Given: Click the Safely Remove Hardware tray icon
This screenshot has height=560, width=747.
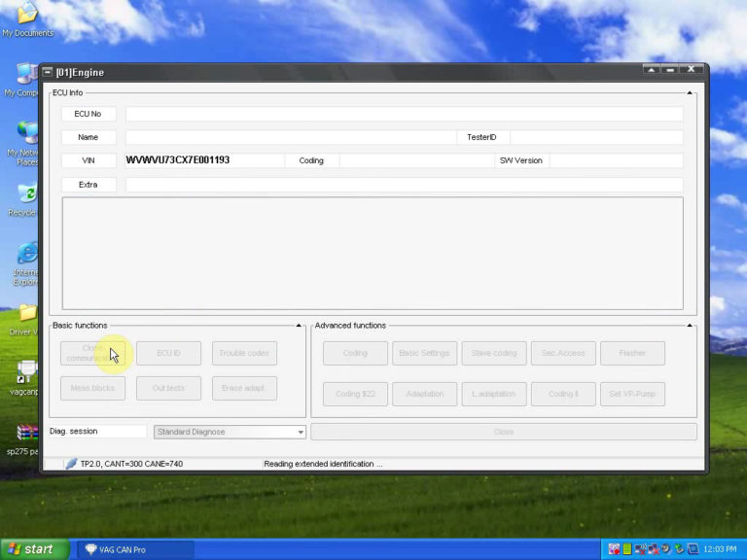Looking at the screenshot, I should pyautogui.click(x=679, y=549).
